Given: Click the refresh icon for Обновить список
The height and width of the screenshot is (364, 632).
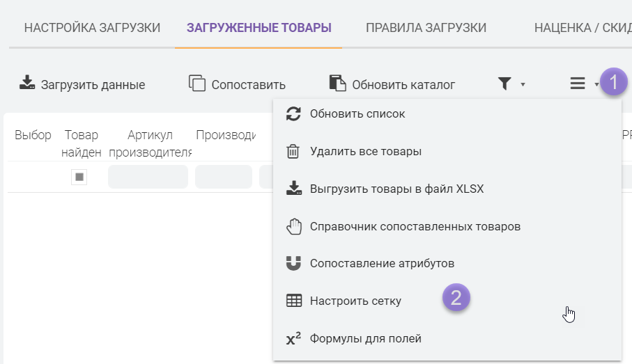Looking at the screenshot, I should [294, 114].
